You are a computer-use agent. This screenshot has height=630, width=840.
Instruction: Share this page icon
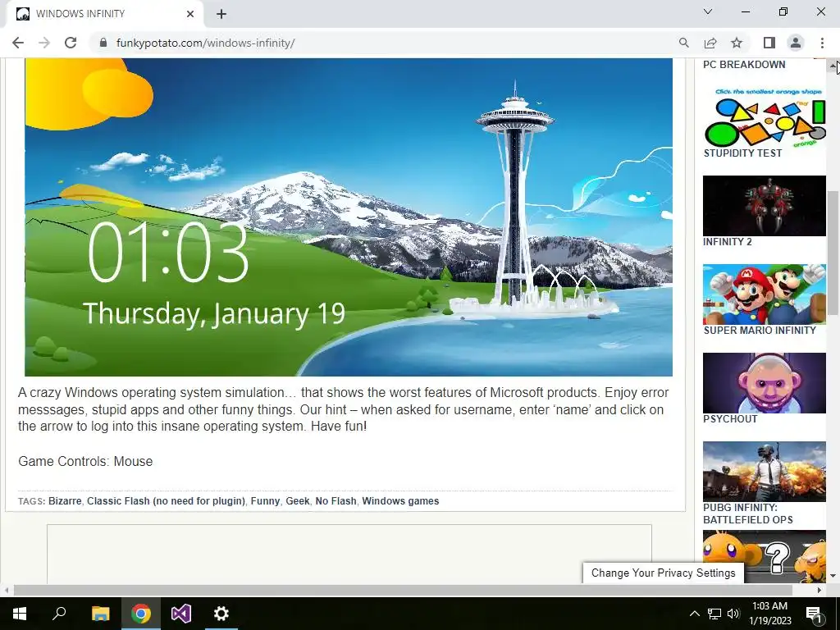point(710,43)
